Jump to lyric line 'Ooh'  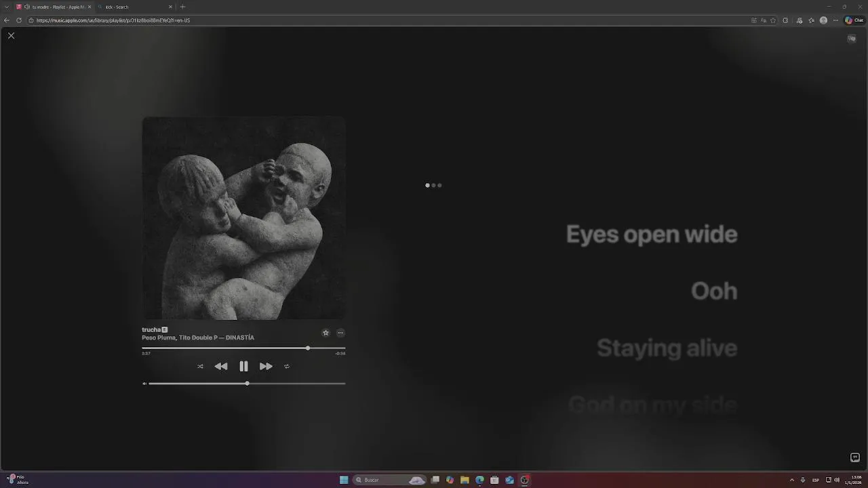(713, 291)
